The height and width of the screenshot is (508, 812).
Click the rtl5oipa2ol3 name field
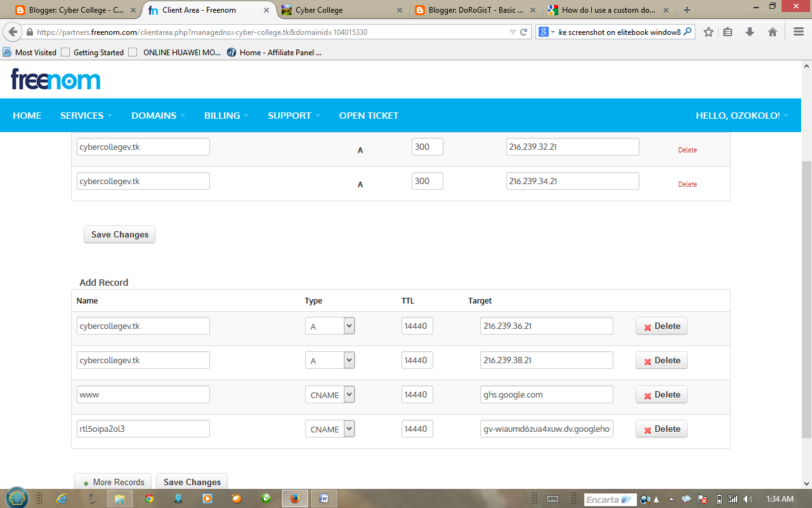(x=143, y=429)
